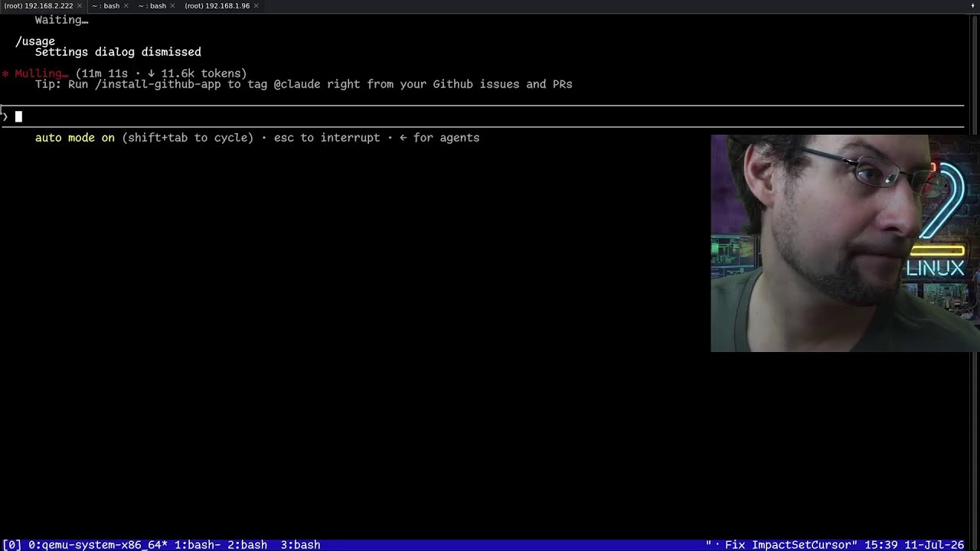The image size is (980, 551).
Task: Select tmux window 2:bash
Action: coord(247,545)
